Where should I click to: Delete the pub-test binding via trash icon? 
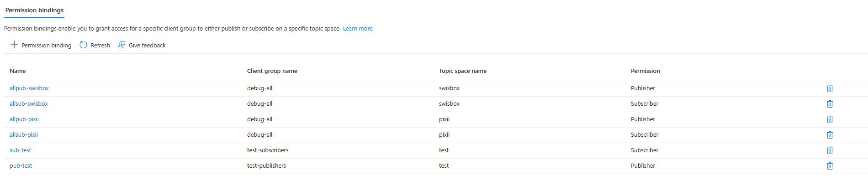[x=830, y=166]
